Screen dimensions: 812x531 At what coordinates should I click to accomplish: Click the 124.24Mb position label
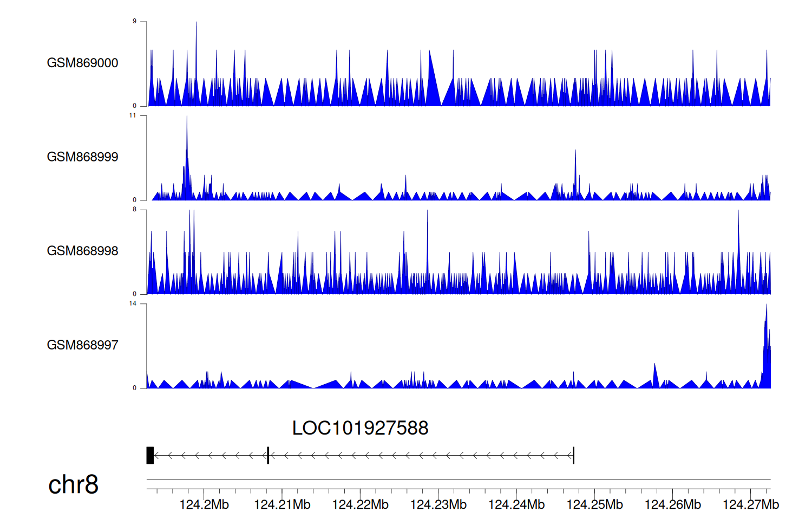(516, 505)
